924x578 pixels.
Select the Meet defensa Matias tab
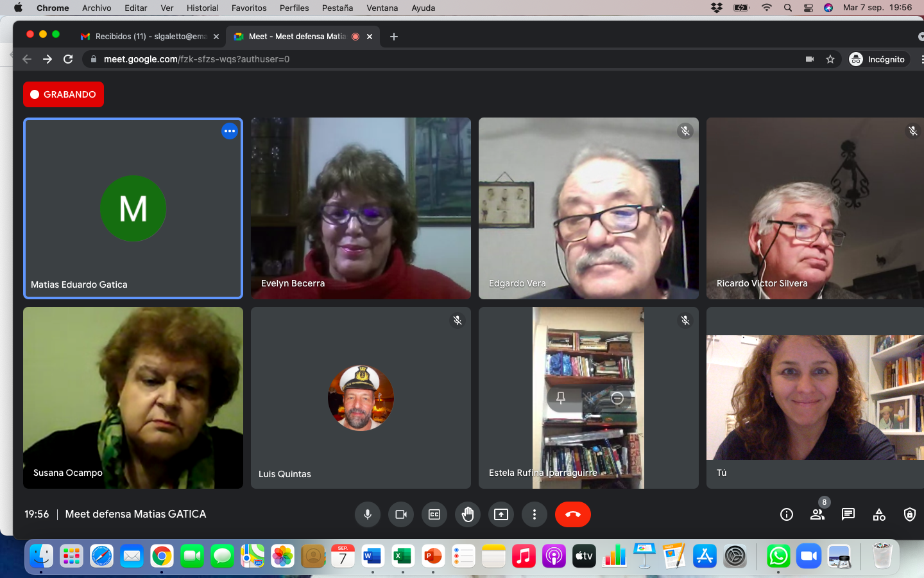[297, 37]
